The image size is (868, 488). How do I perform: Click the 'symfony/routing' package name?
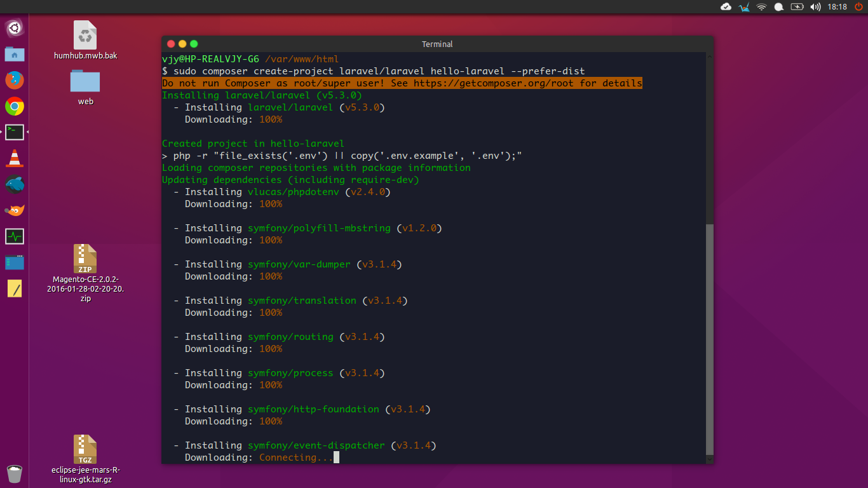(290, 337)
